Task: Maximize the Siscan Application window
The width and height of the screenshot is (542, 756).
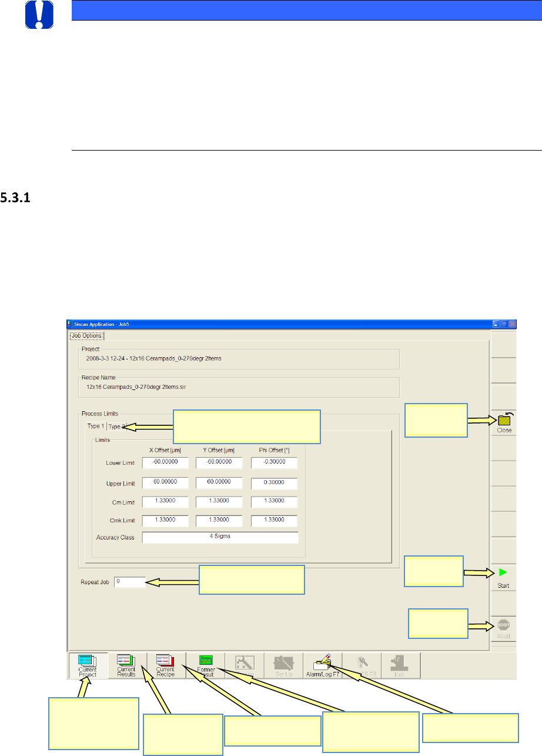Action: (x=504, y=324)
